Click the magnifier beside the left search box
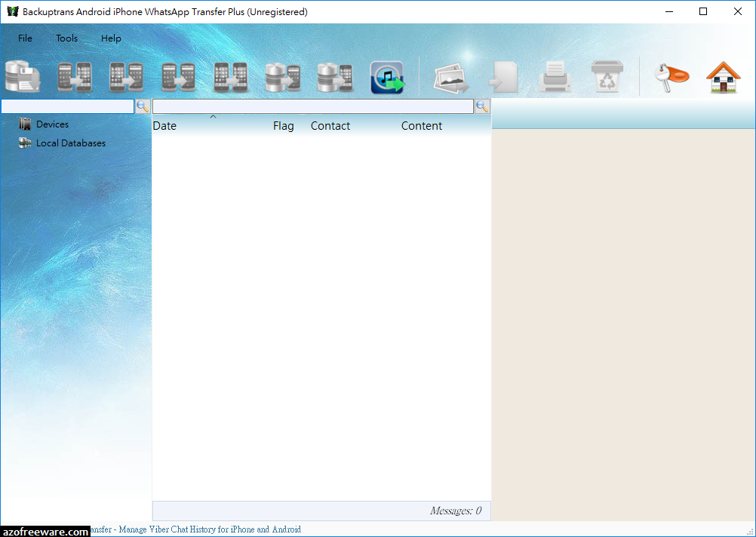The height and width of the screenshot is (537, 756). coord(143,106)
